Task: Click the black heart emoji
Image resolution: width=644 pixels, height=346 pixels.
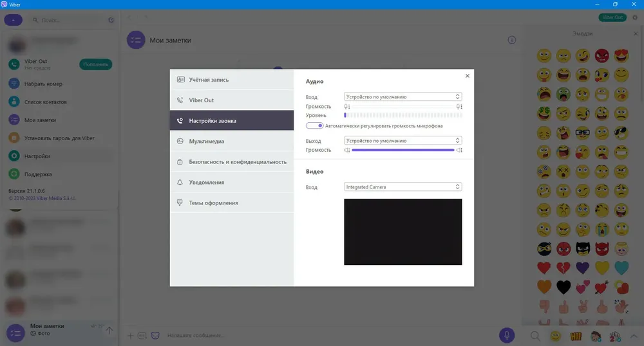Action: click(x=563, y=287)
